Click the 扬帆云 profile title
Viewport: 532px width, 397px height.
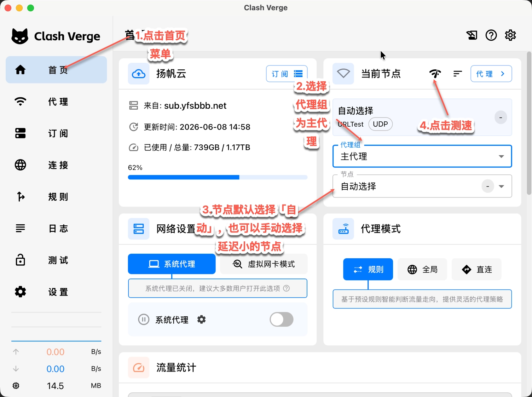pos(171,74)
